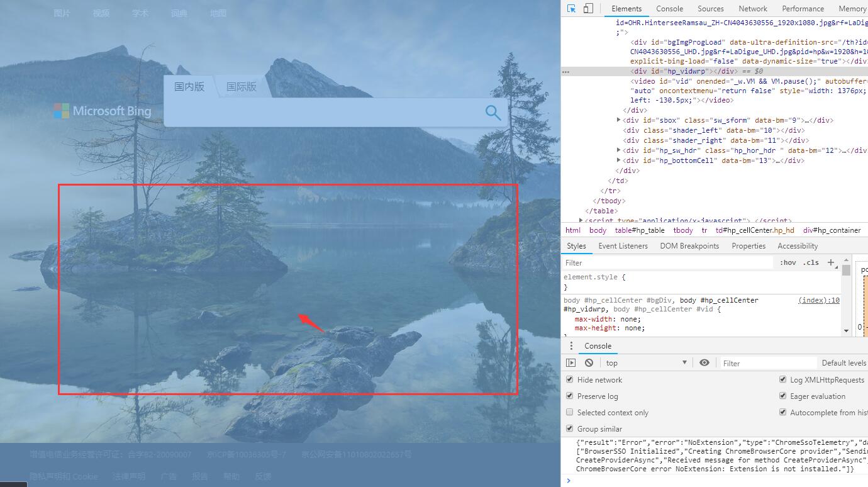Click the Bing search magnifier icon
868x487 pixels.
coord(493,113)
